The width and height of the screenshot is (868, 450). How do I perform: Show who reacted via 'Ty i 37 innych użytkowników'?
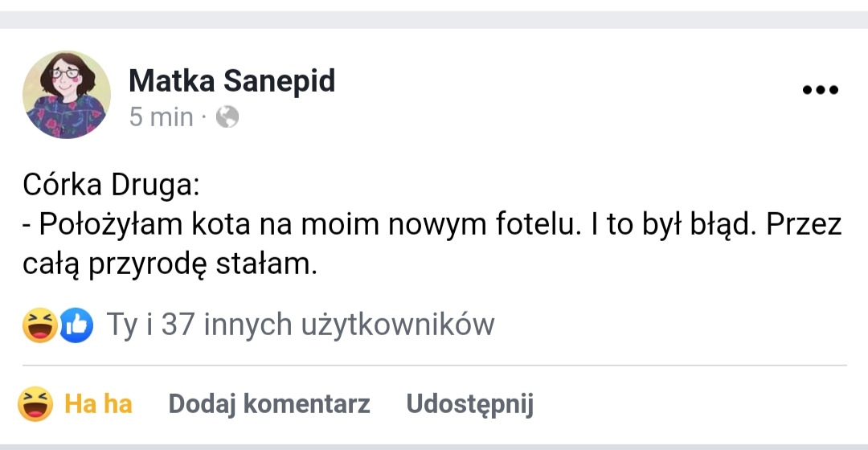point(301,325)
